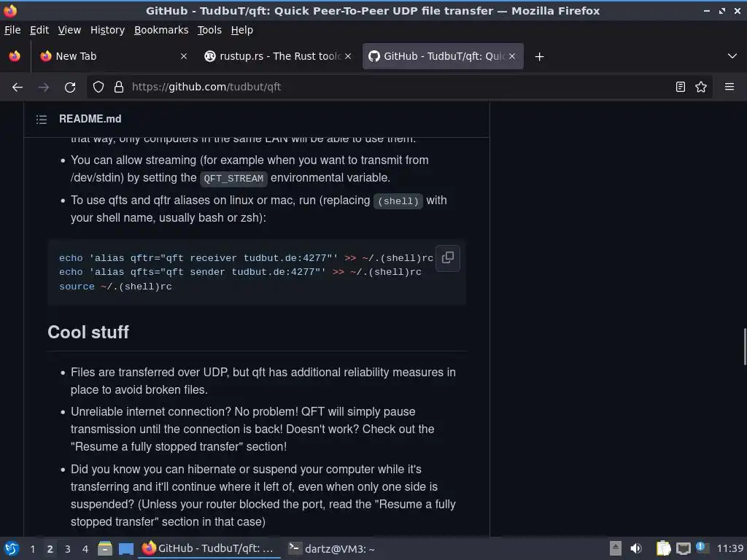Go back to the previous page
The width and height of the screenshot is (747, 560).
pos(18,87)
